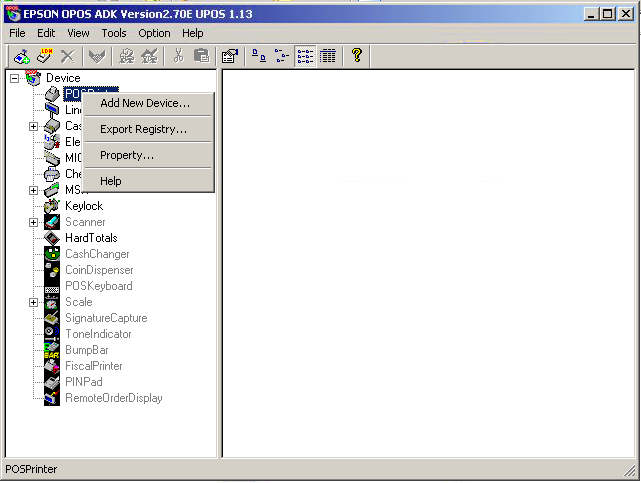Image resolution: width=641 pixels, height=483 pixels.
Task: Click the Keylock device icon
Action: tap(52, 206)
